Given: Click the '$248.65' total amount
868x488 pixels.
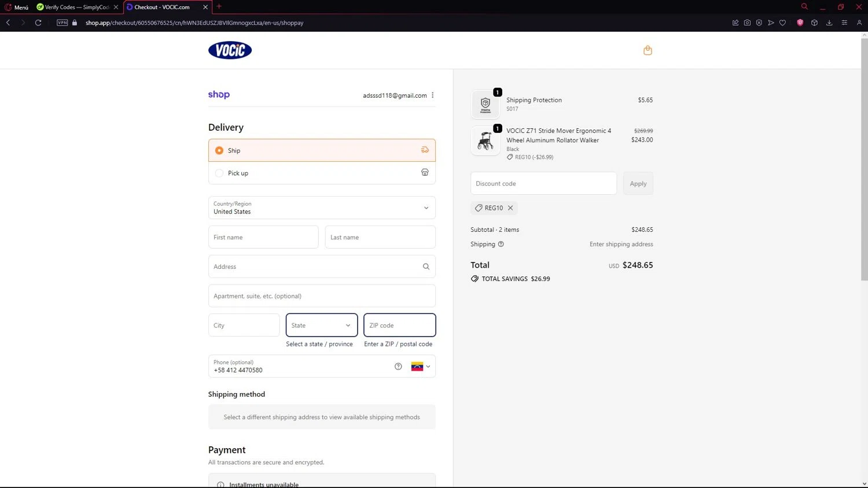Looking at the screenshot, I should click(638, 265).
